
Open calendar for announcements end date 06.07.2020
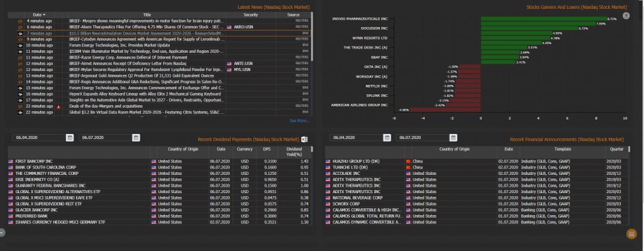(x=453, y=138)
